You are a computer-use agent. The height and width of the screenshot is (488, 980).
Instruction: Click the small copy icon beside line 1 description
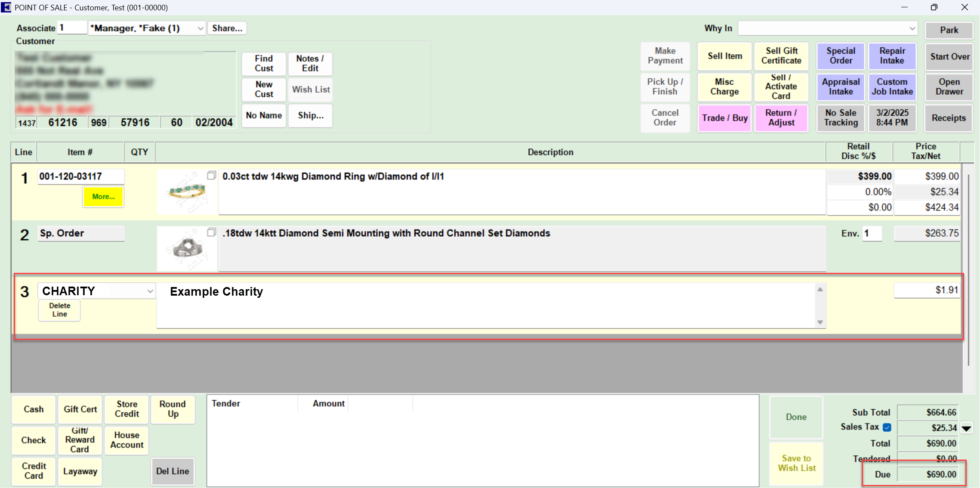(211, 176)
